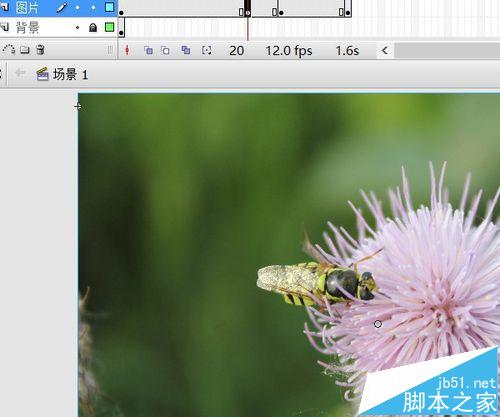Screen dimensions: 500x417
Task: Click the 图片 layer type icon
Action: tap(5, 7)
